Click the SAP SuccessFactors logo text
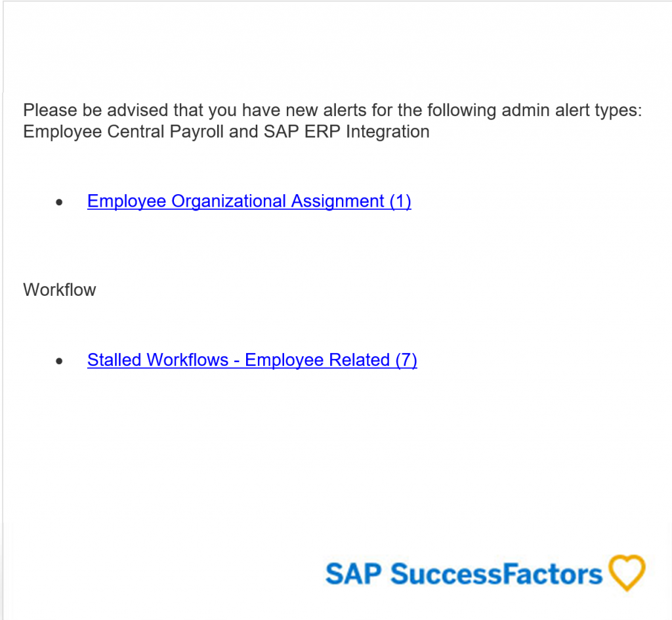Viewport: 672px width, 620px height. coord(464,573)
